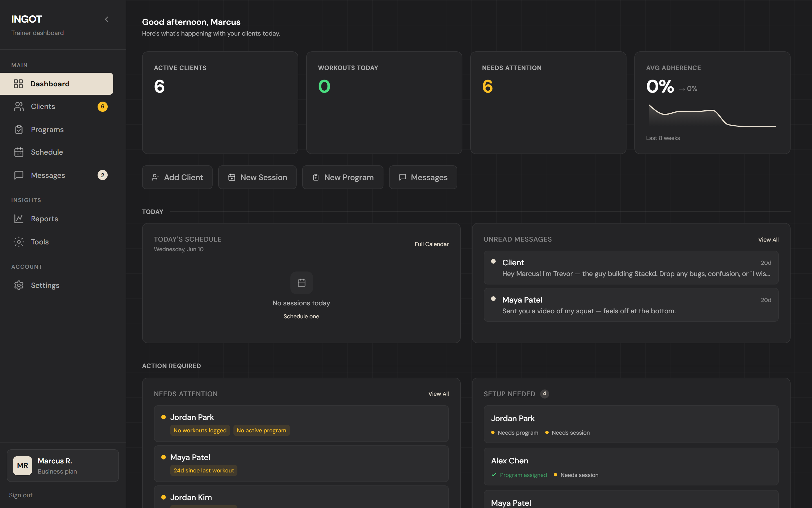Click the New Session button
812x508 pixels.
coord(257,178)
